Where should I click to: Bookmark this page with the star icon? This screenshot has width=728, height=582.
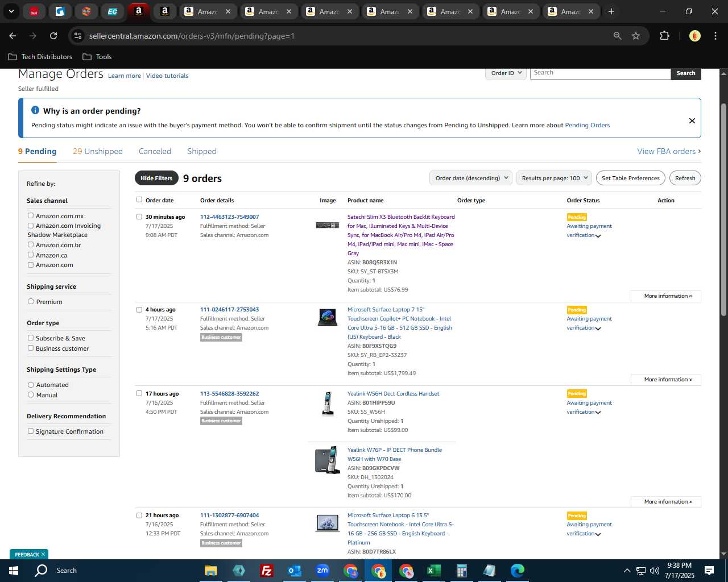(x=636, y=36)
